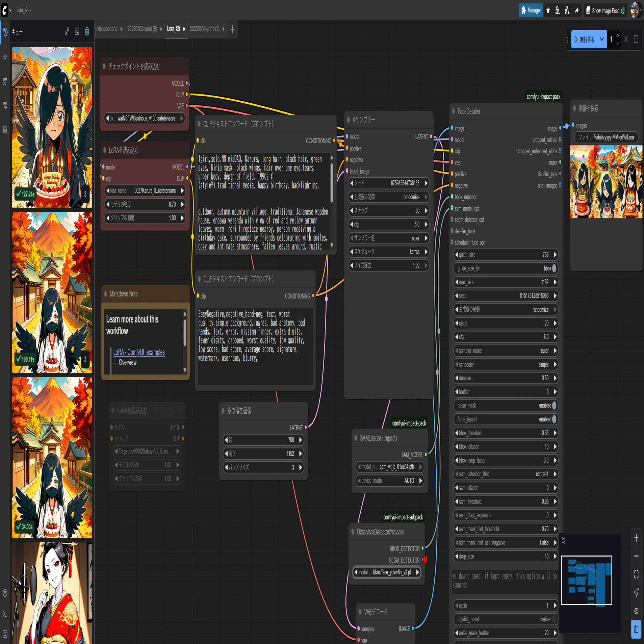
Task: Collapse the Kサンプラー node dot
Action: [349, 120]
